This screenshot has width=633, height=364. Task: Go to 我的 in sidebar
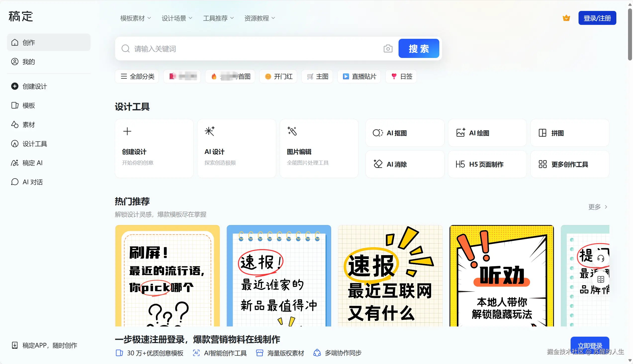(x=29, y=62)
